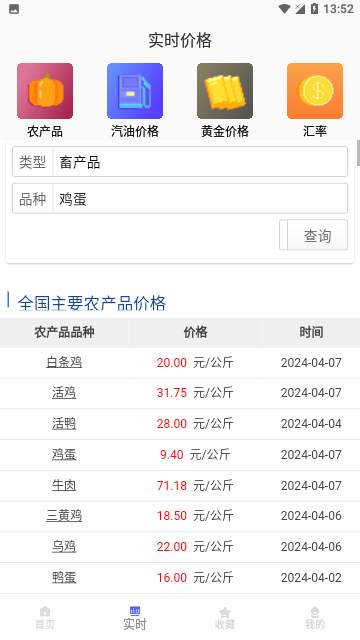Open the 汽油价格 fuel pump icon

click(x=135, y=91)
